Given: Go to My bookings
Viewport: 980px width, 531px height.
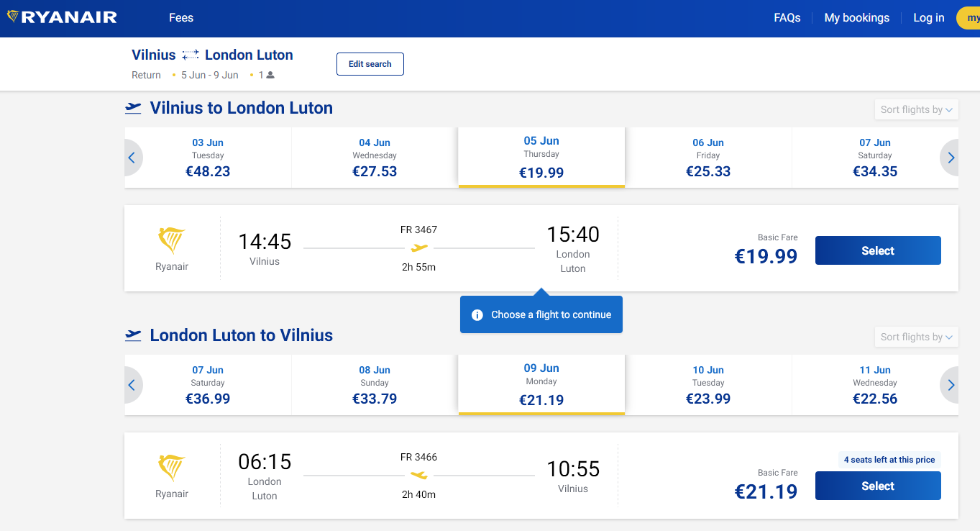Looking at the screenshot, I should point(856,18).
